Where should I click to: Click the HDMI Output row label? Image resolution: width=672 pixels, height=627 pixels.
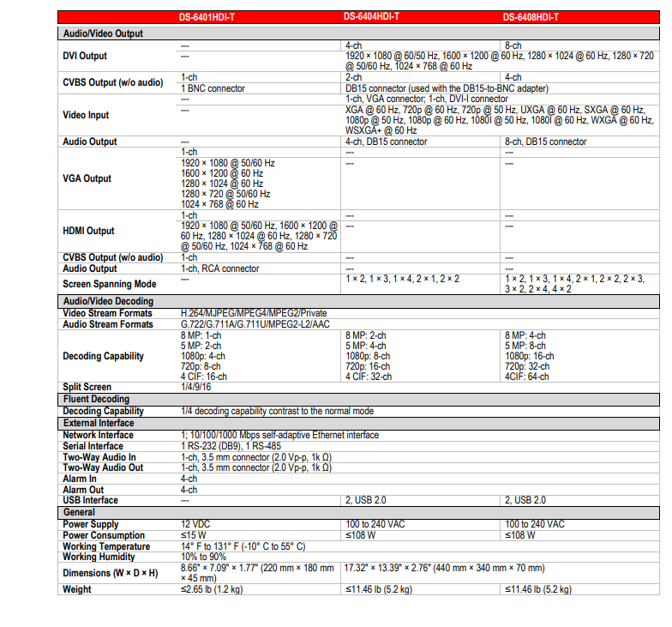[x=88, y=231]
